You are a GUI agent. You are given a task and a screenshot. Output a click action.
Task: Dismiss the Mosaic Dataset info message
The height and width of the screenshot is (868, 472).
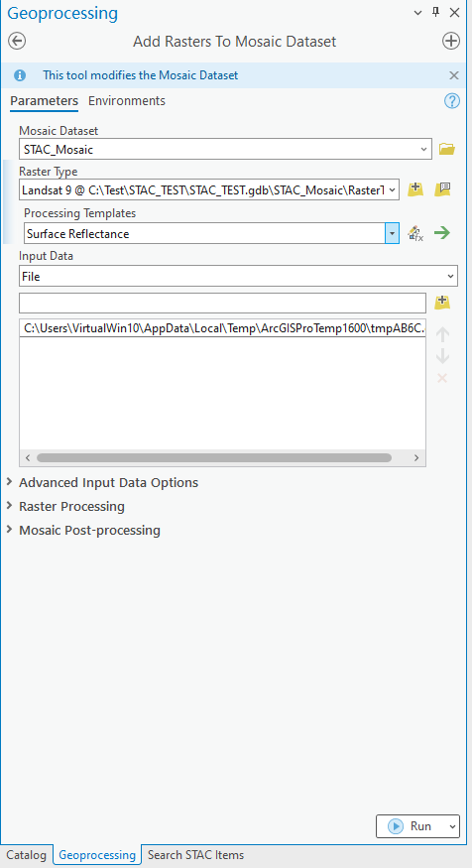454,75
